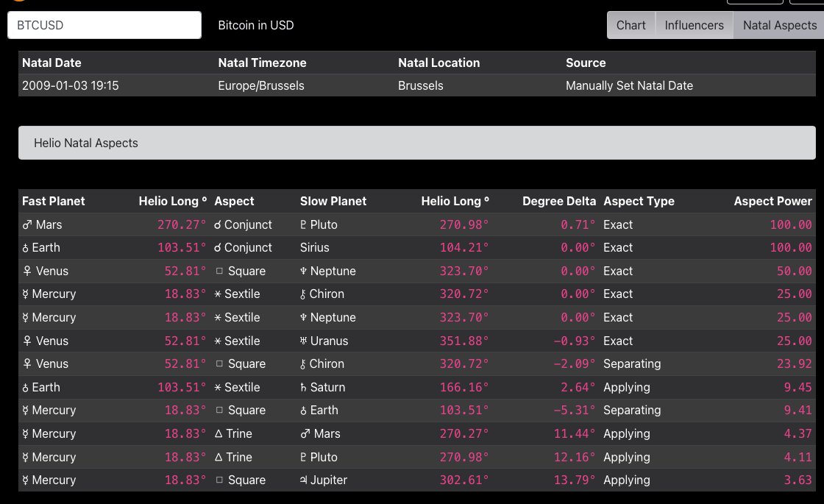
Task: Click Trine symbol in Mercury Trine Mars row
Action: [219, 433]
